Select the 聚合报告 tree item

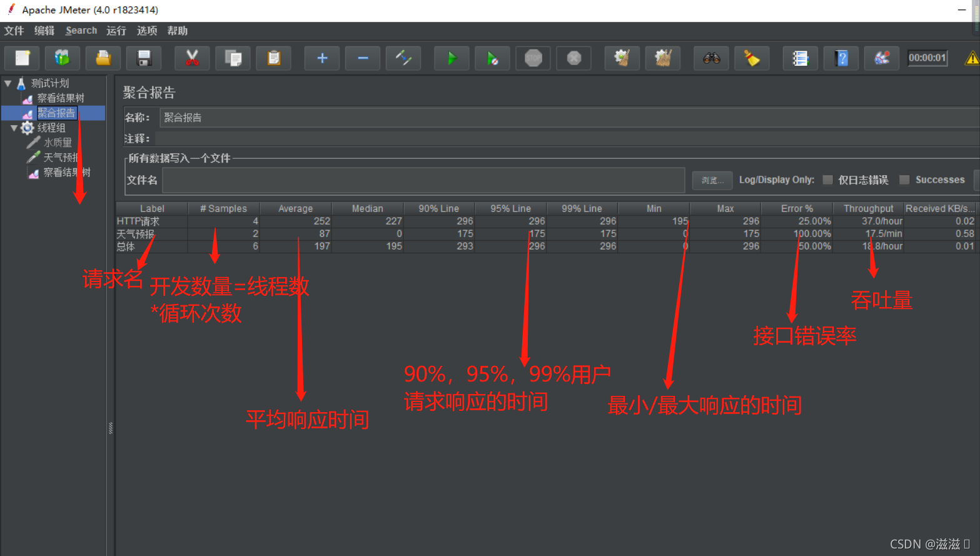click(56, 113)
